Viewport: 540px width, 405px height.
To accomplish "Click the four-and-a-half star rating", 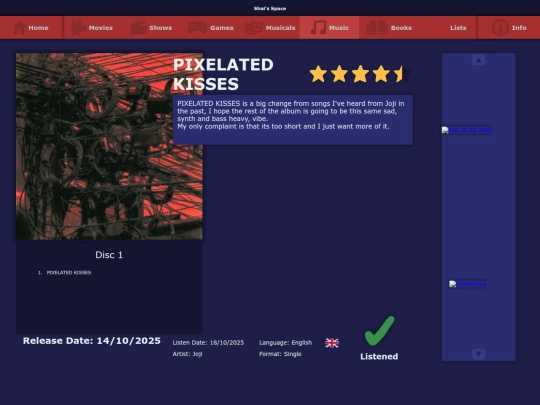I will pyautogui.click(x=360, y=74).
